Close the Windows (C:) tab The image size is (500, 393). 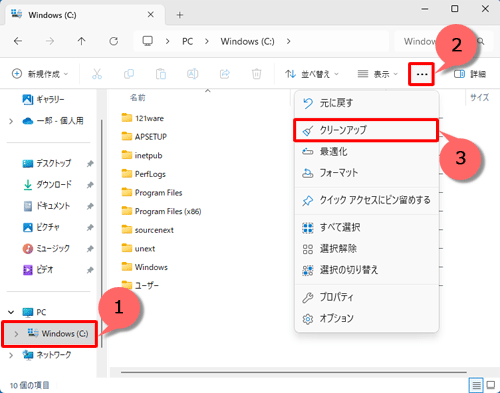(x=151, y=15)
